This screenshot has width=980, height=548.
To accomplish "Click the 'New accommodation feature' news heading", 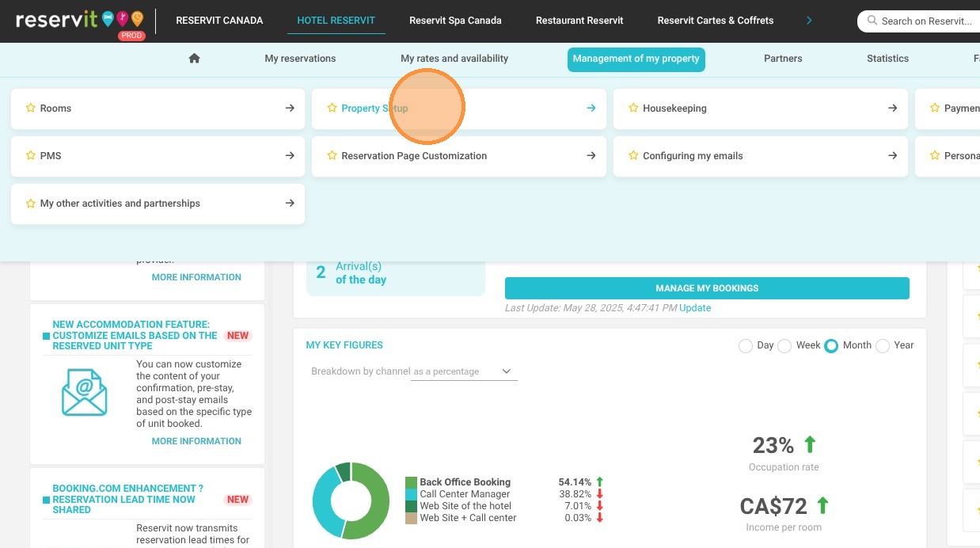I will [x=135, y=335].
